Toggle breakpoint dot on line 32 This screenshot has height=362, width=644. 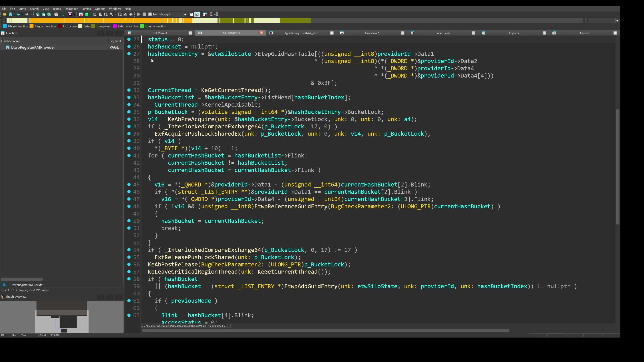[129, 90]
